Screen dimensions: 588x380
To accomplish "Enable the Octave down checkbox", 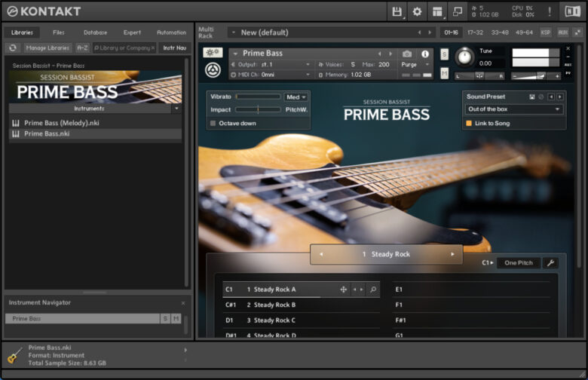I will [x=213, y=123].
